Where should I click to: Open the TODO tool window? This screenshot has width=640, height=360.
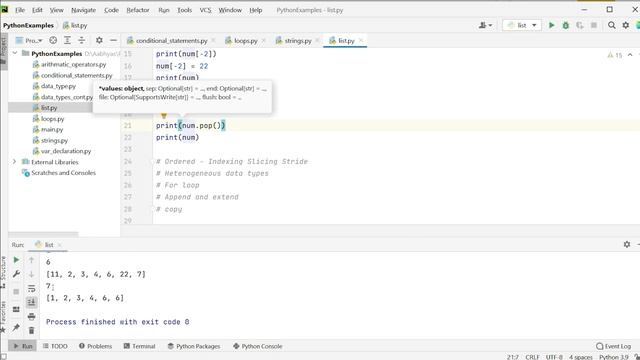55,346
